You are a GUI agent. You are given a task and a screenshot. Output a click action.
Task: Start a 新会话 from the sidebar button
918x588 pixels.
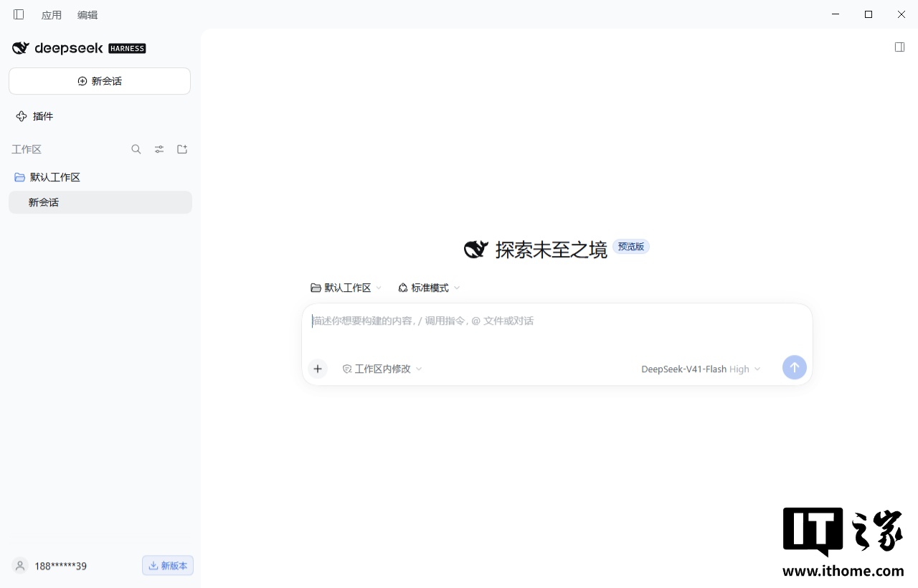coord(100,81)
